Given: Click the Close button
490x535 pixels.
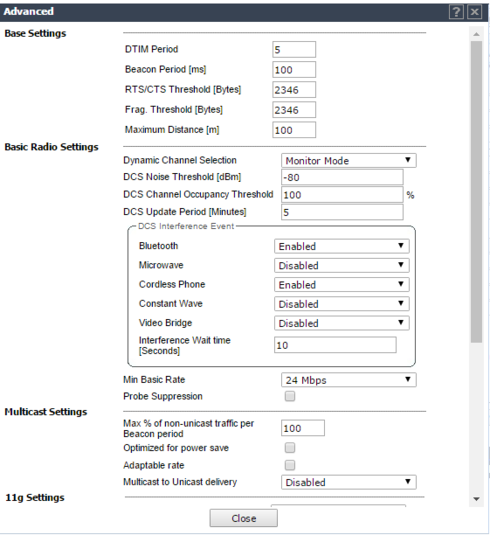Looking at the screenshot, I should click(x=243, y=518).
